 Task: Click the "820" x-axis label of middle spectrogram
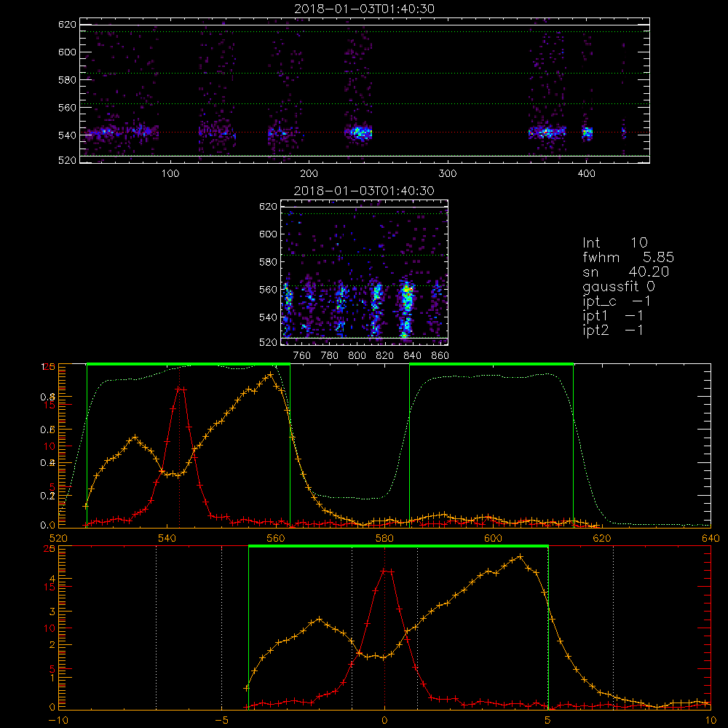tap(384, 356)
